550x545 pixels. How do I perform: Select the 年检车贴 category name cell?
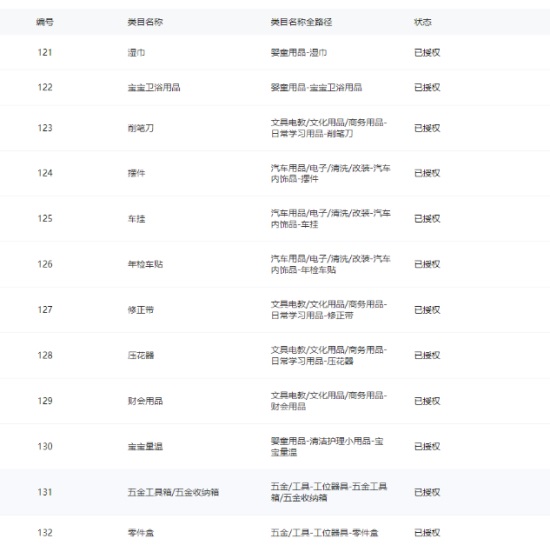click(145, 264)
